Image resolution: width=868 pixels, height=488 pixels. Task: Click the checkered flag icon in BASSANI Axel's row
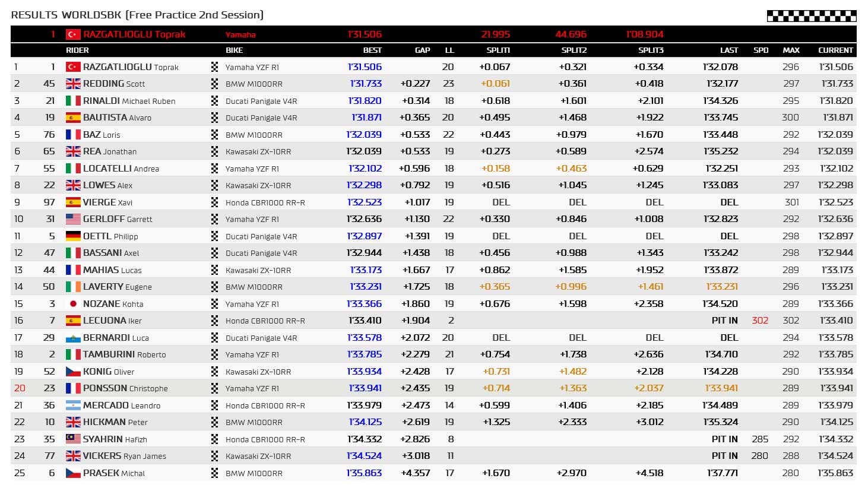tap(215, 253)
